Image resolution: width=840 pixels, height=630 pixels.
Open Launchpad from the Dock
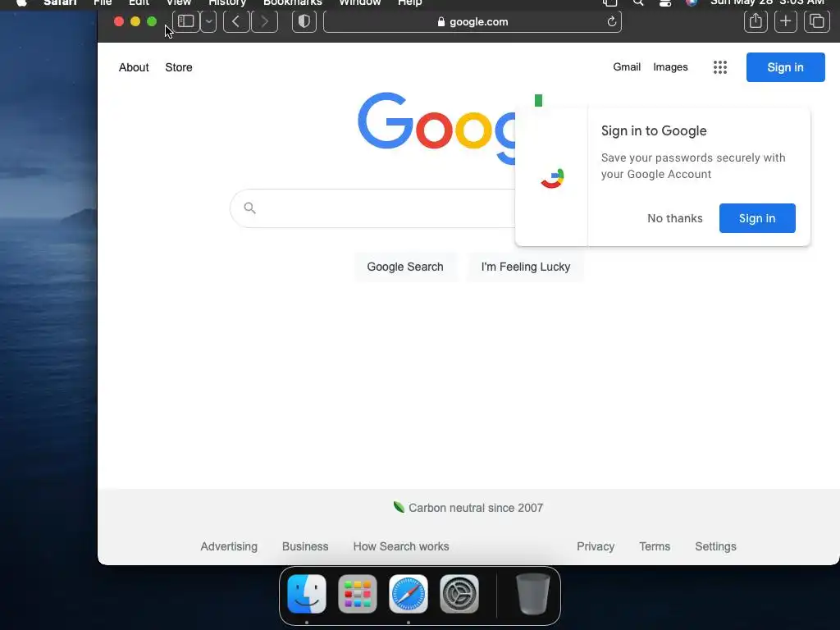[358, 594]
